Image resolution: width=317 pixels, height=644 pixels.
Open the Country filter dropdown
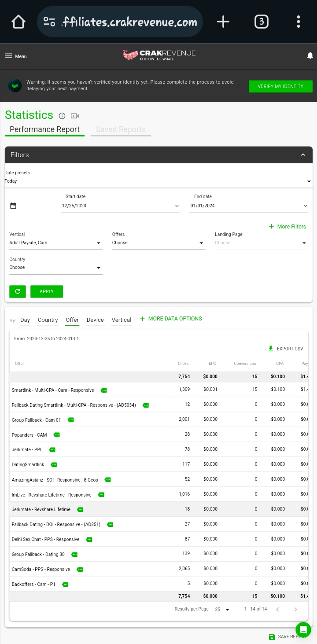pyautogui.click(x=56, y=268)
